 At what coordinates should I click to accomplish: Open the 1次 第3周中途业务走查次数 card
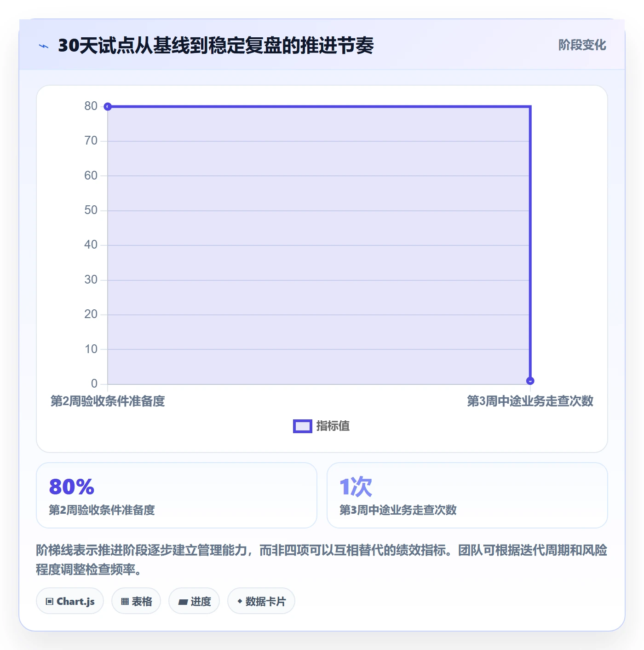pos(467,495)
